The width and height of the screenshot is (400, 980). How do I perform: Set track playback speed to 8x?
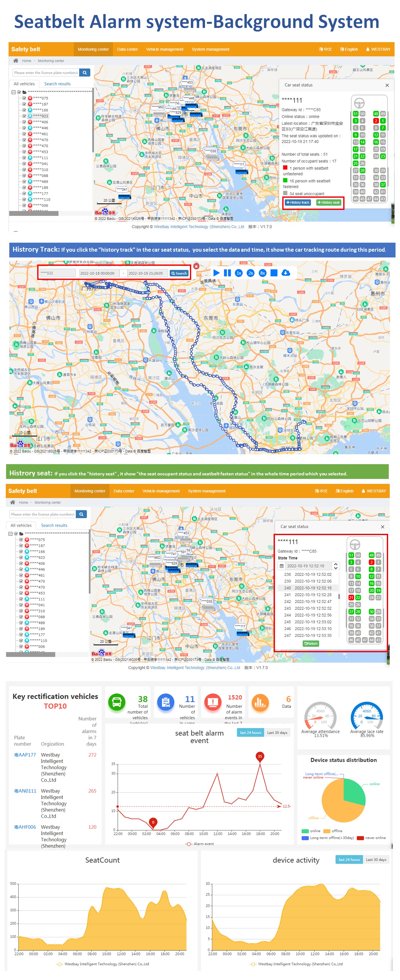click(262, 273)
